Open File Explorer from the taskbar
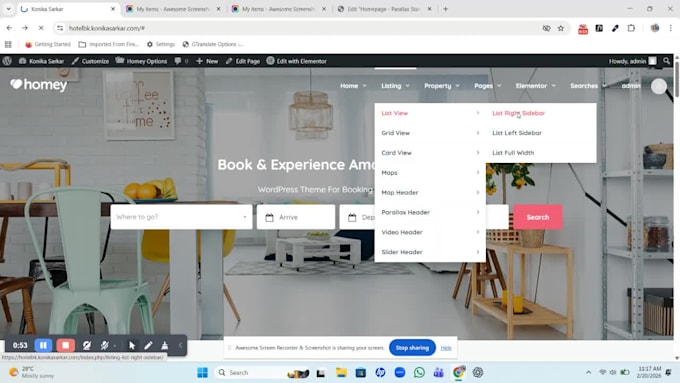The image size is (680, 383). pyautogui.click(x=341, y=373)
